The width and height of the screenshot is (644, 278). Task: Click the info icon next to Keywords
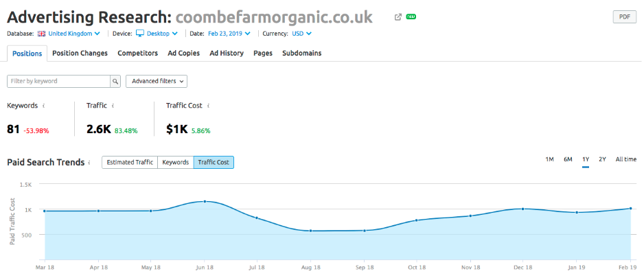(44, 106)
